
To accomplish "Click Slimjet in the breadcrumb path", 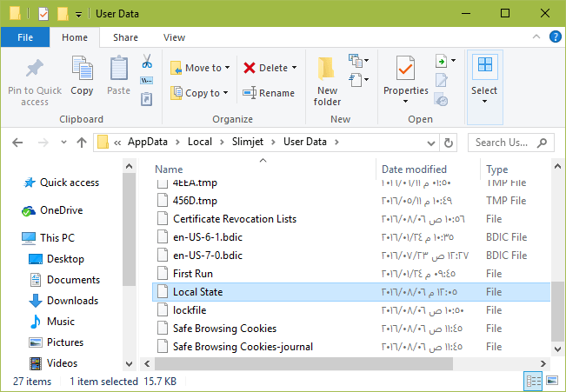I will coord(248,142).
